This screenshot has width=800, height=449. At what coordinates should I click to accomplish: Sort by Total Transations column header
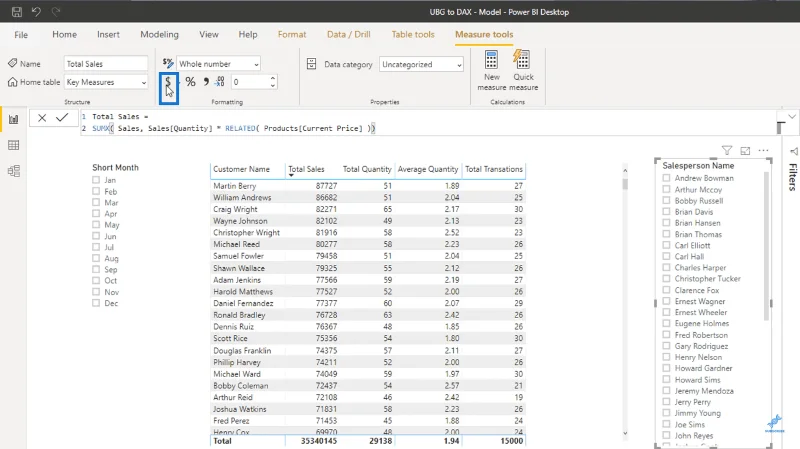tap(494, 169)
